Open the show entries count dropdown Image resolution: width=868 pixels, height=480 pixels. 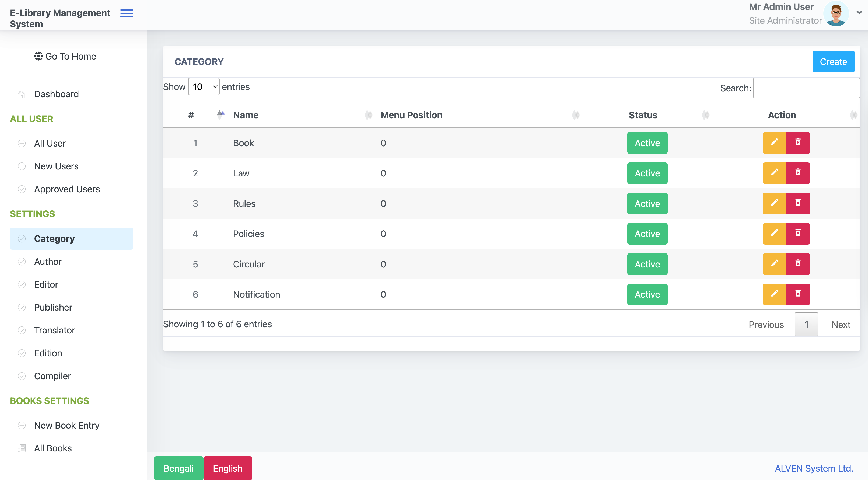pos(204,87)
